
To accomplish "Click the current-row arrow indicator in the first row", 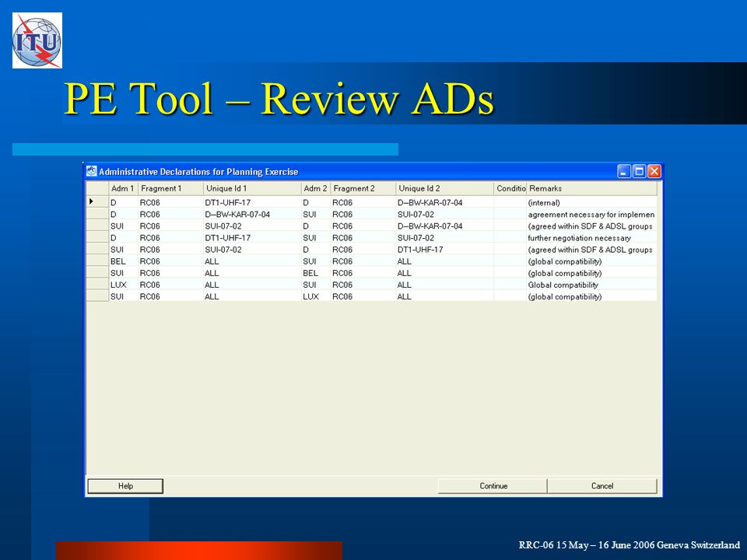I will pyautogui.click(x=91, y=202).
